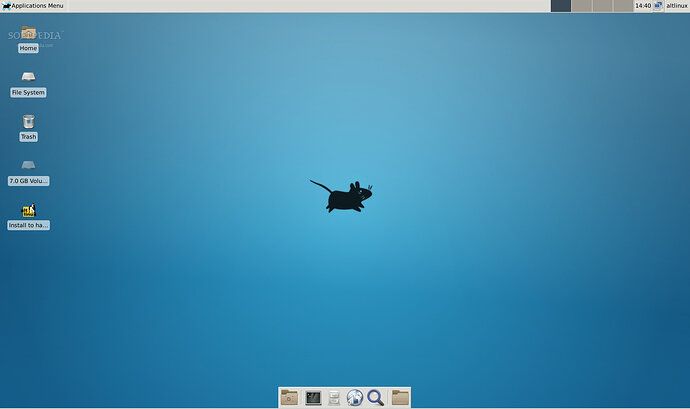This screenshot has height=409, width=690.
Task: Select the 7.0 GB Volume drive icon
Action: click(28, 166)
